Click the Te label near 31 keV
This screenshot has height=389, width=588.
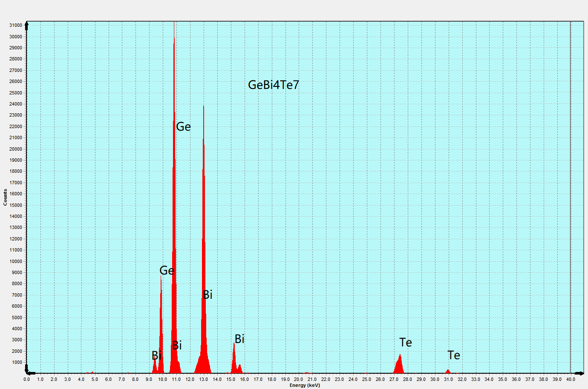(x=454, y=355)
